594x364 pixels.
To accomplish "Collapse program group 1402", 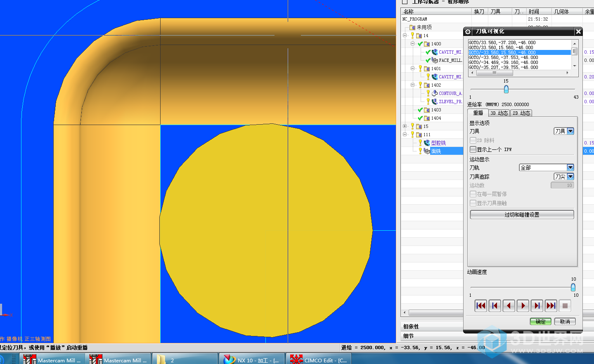I will pos(412,85).
